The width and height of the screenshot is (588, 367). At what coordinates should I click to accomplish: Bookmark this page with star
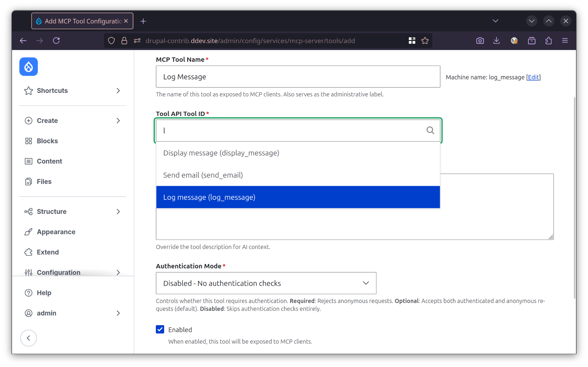[x=425, y=41]
